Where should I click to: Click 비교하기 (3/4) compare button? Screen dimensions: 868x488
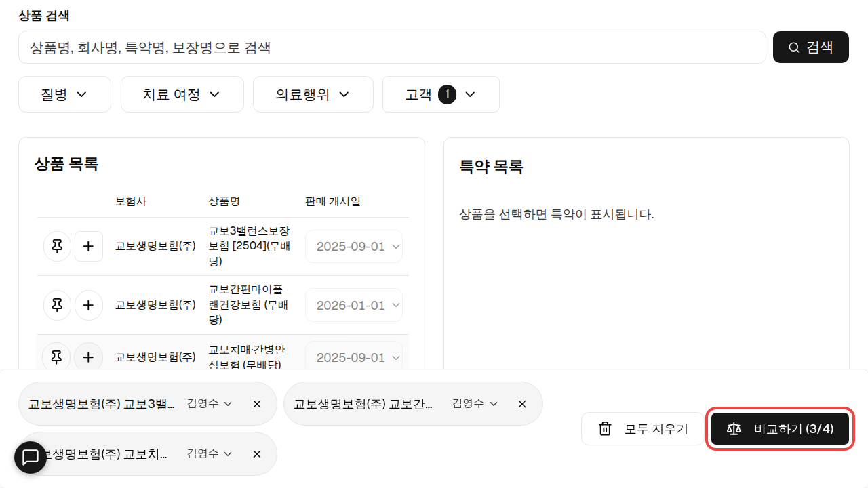pyautogui.click(x=780, y=428)
